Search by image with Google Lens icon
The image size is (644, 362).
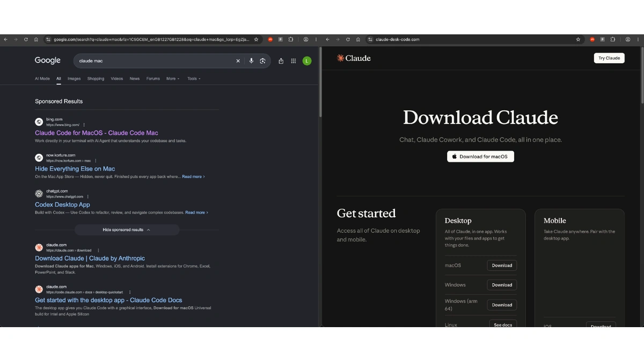(x=262, y=61)
